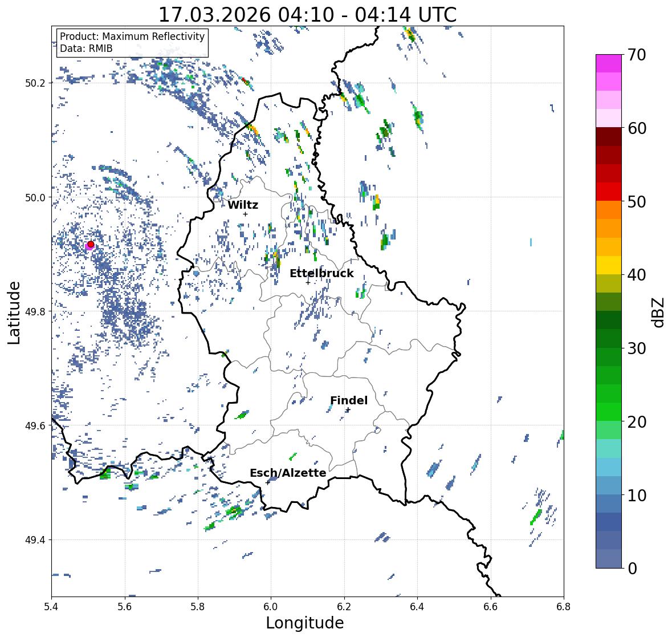
Task: Click the plus marker under Wiltz
Action: pyautogui.click(x=245, y=214)
